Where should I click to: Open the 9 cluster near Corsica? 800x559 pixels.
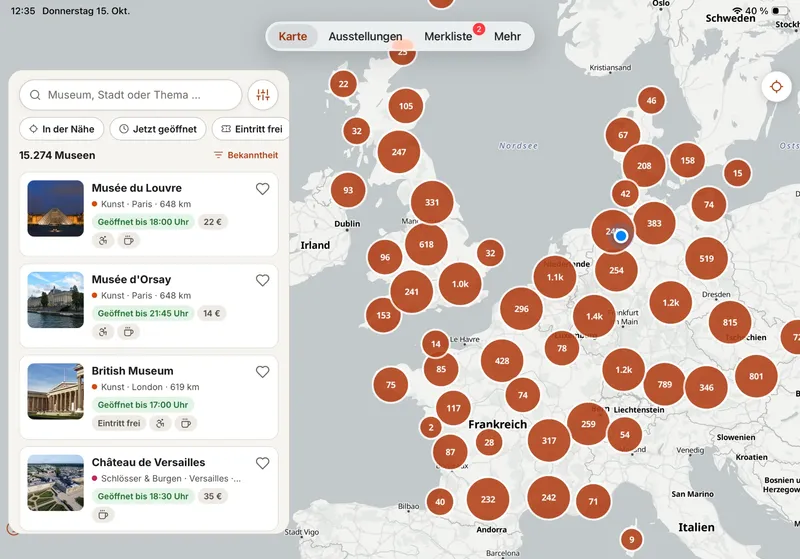pos(632,540)
